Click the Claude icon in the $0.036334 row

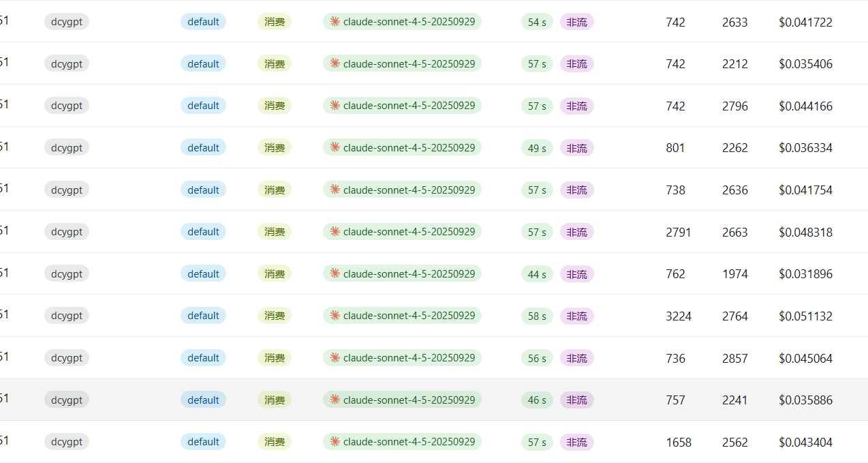[335, 147]
